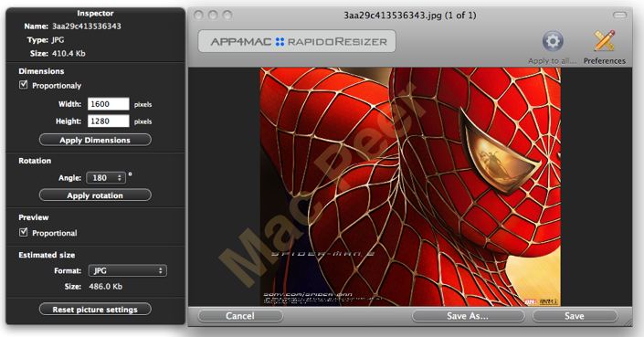Viewport: 644px width, 337px height.
Task: Click the Apply Dimensions button
Action: pos(95,140)
